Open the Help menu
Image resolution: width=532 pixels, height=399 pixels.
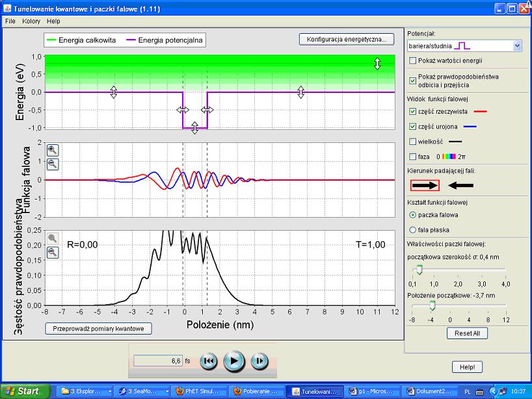(53, 21)
